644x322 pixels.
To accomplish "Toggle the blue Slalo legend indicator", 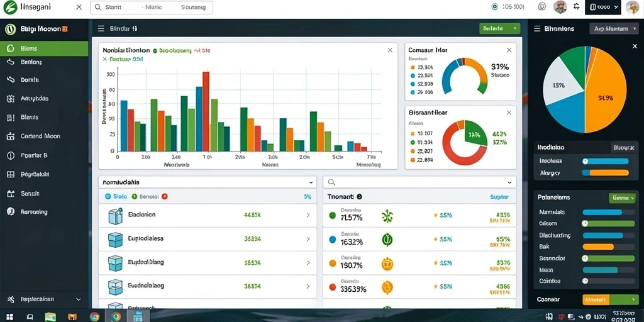I will coord(108,197).
